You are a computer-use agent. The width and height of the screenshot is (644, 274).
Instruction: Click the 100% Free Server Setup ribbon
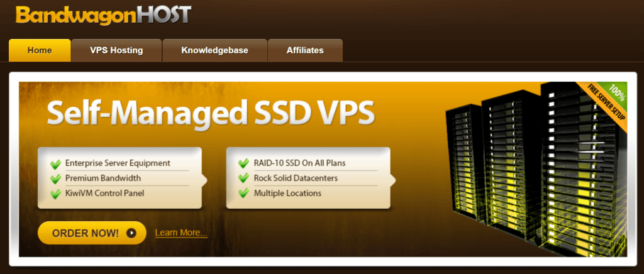[604, 102]
